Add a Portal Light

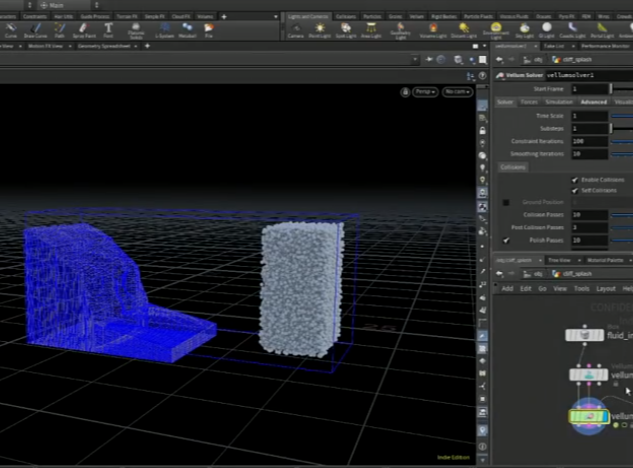tap(602, 31)
